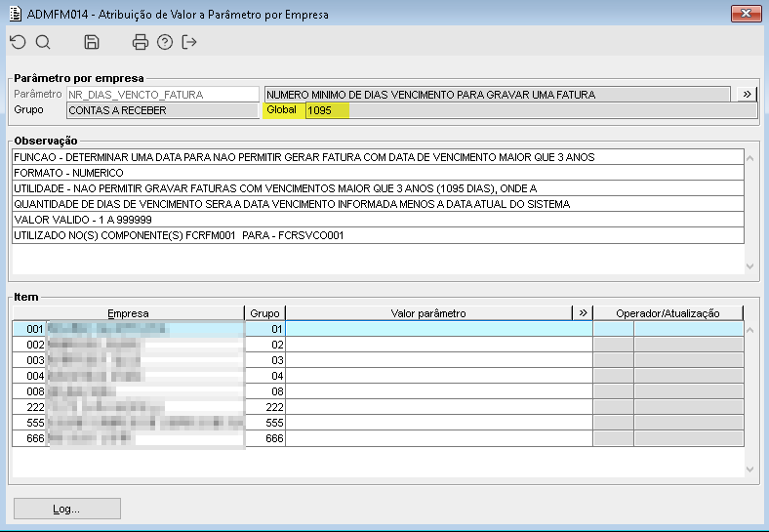Click Valor parâmetro cell for empresa 004
The width and height of the screenshot is (769, 532).
click(439, 376)
